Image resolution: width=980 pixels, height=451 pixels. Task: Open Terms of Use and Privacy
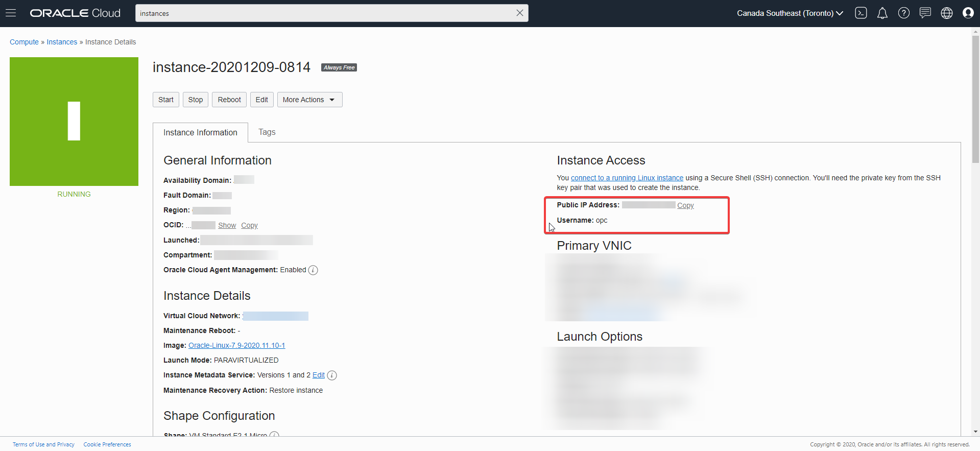click(x=43, y=444)
